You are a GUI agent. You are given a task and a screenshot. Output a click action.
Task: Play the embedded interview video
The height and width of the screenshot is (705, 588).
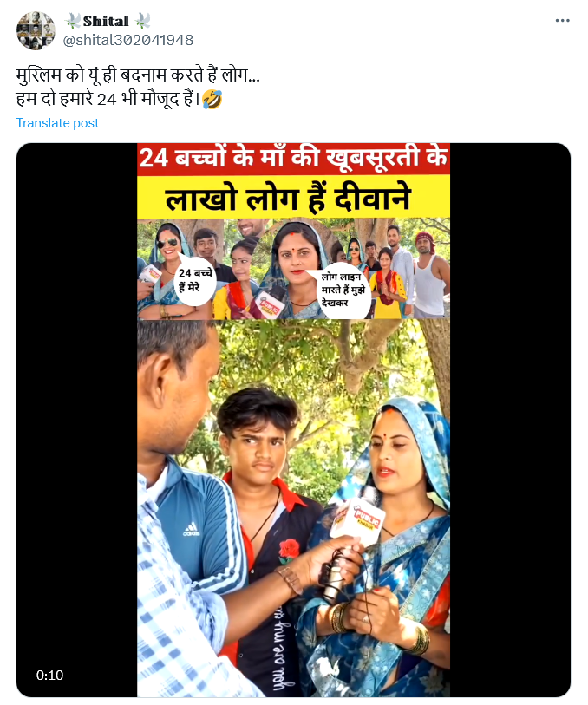(293, 421)
